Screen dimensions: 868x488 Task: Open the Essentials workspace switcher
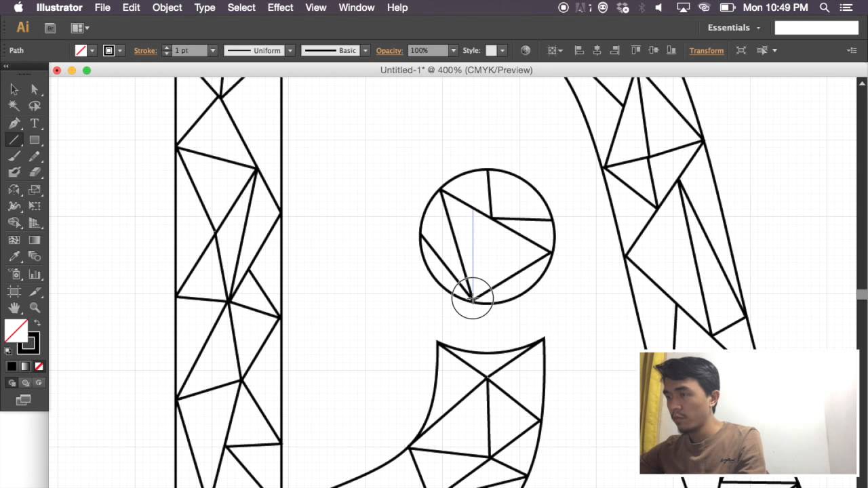[734, 28]
